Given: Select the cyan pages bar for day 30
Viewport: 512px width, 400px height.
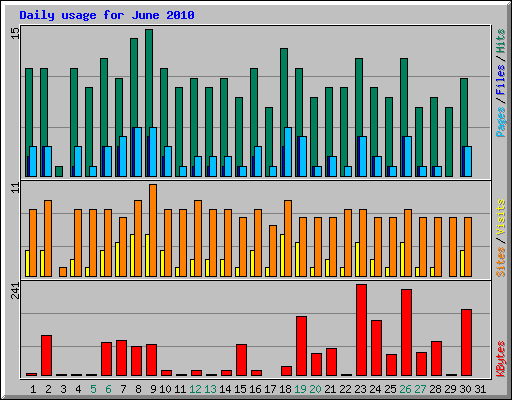Looking at the screenshot, I should point(468,161).
